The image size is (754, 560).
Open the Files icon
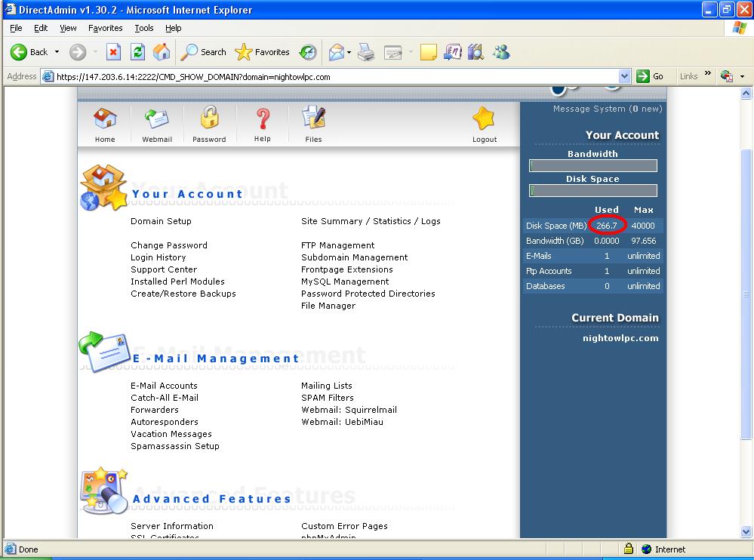pos(313,117)
